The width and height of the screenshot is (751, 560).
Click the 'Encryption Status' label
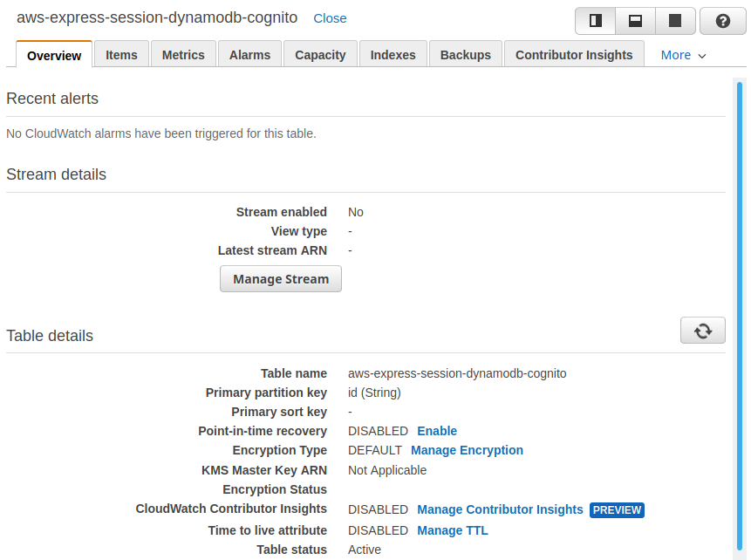pyautogui.click(x=275, y=489)
